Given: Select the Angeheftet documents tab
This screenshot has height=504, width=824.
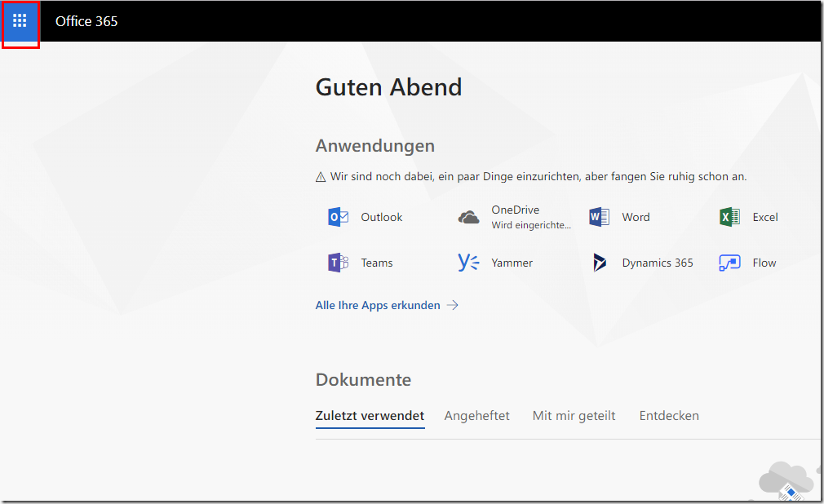Looking at the screenshot, I should (476, 416).
